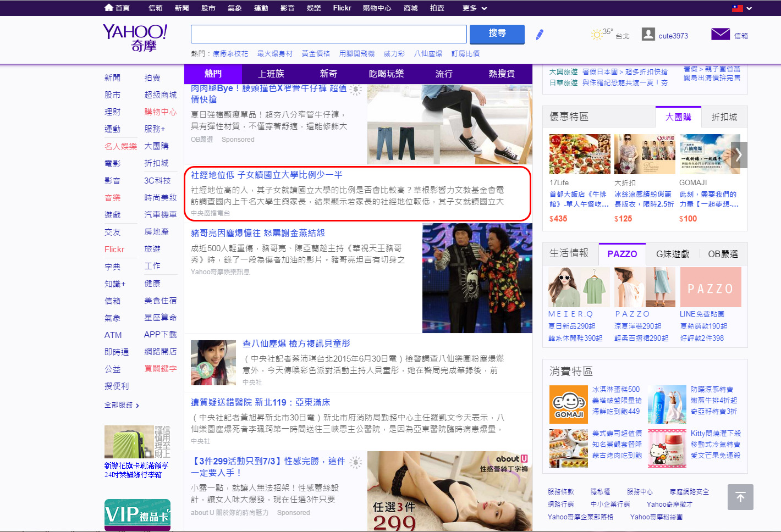This screenshot has height=532, width=781.
Task: Click the Yahoo Kimo logo
Action: click(x=135, y=37)
